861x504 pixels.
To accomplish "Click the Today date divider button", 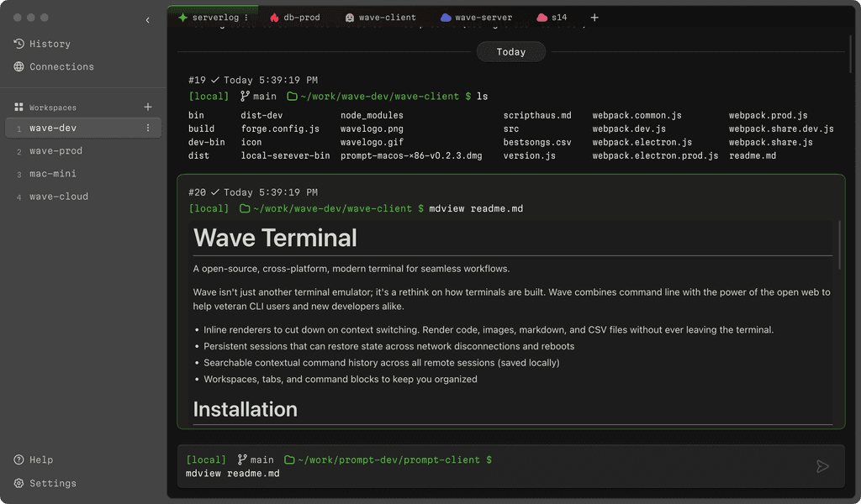I will click(510, 51).
